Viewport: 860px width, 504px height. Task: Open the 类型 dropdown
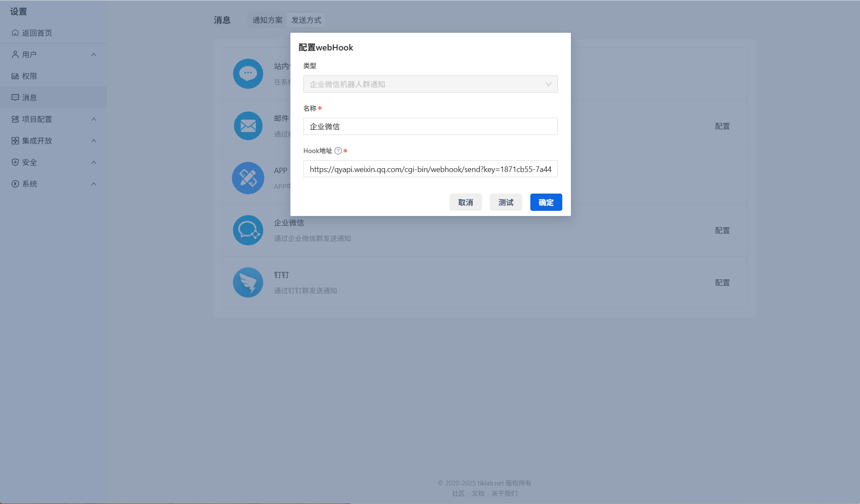click(430, 84)
